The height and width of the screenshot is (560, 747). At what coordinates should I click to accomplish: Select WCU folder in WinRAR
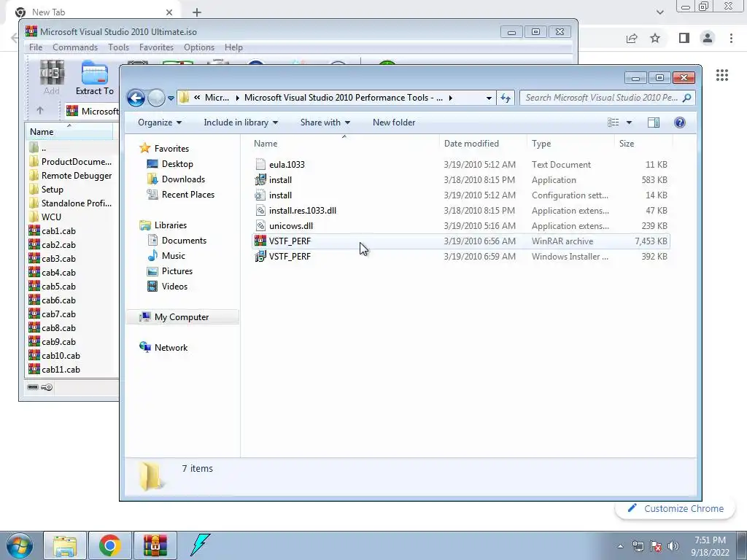coord(45,217)
